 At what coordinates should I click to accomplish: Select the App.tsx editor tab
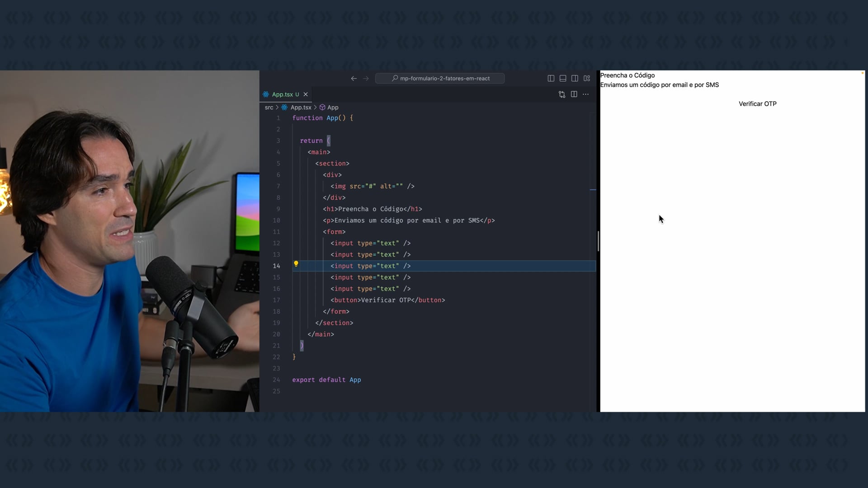(x=283, y=94)
